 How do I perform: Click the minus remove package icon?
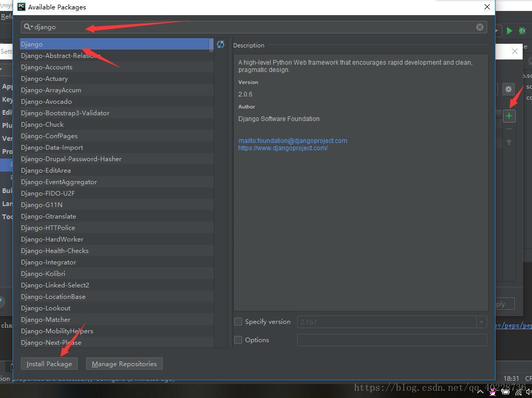[509, 129]
